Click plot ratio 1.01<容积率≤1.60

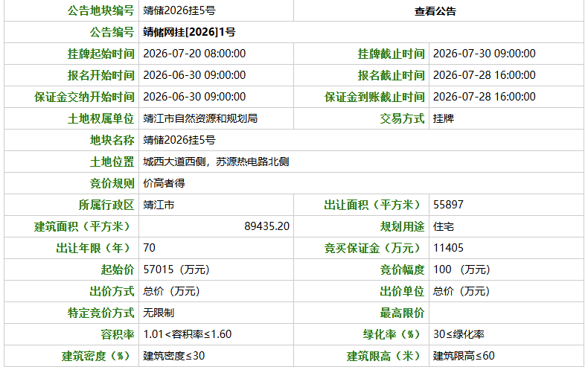187,334
